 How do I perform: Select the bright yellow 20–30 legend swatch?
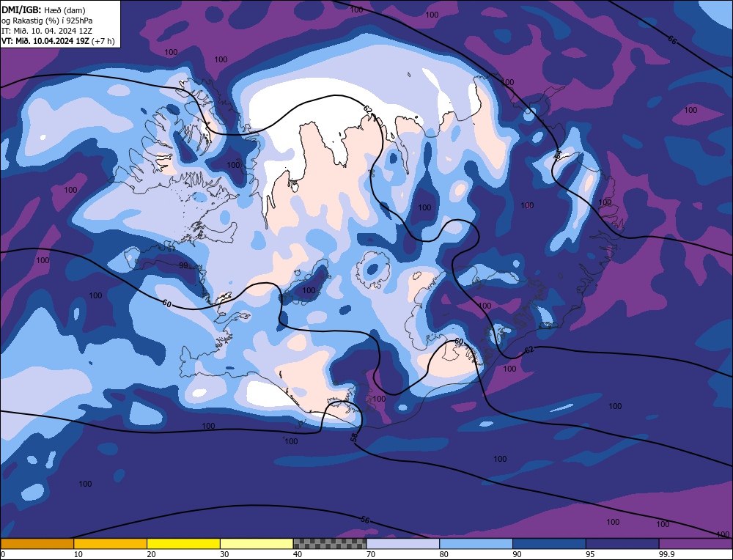click(x=183, y=544)
